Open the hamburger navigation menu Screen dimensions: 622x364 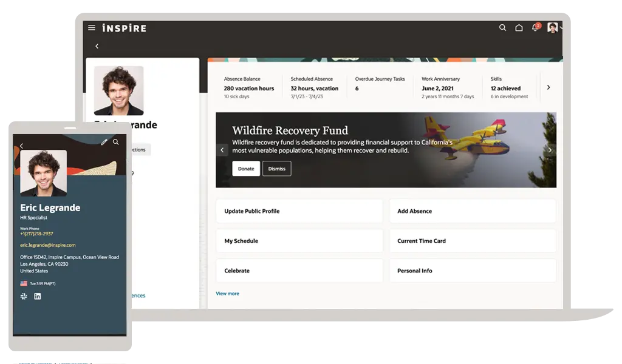[x=92, y=28]
